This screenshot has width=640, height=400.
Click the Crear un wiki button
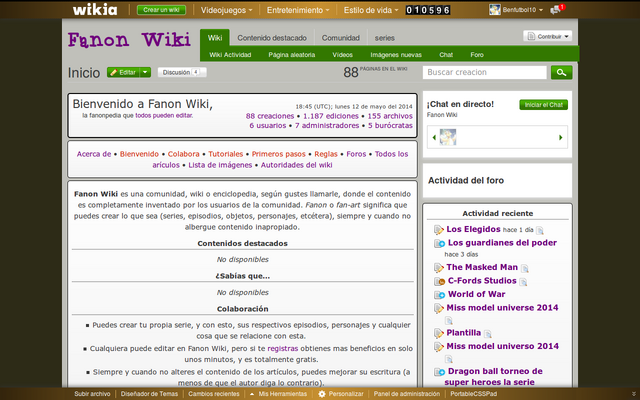point(161,10)
